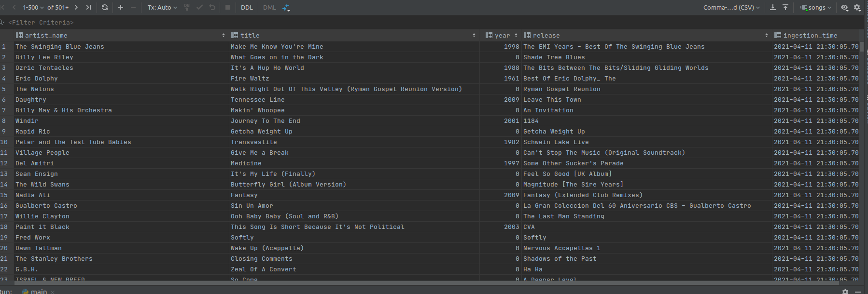Click the DML button
The height and width of the screenshot is (294, 868).
[270, 7]
